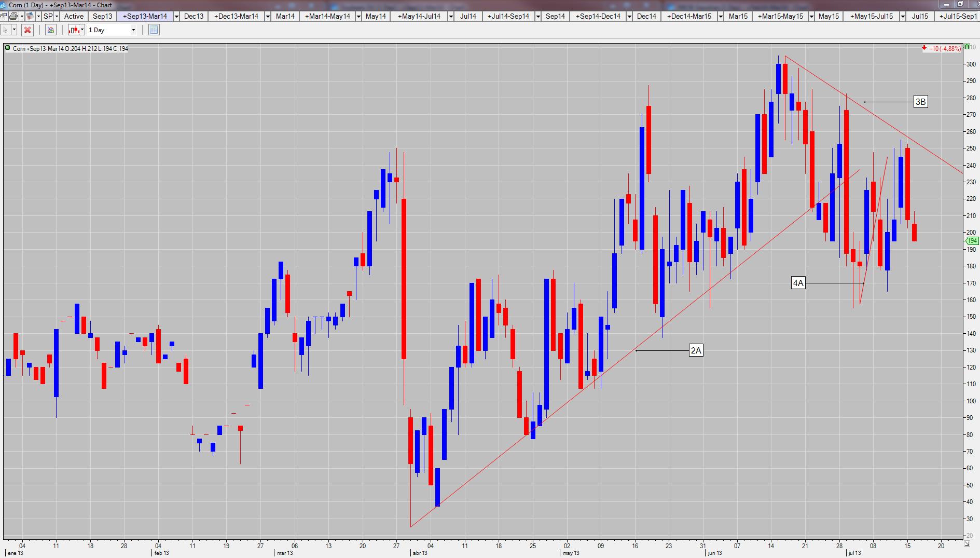The image size is (980, 558).
Task: Click the red down-arrow change indicator
Action: click(924, 48)
